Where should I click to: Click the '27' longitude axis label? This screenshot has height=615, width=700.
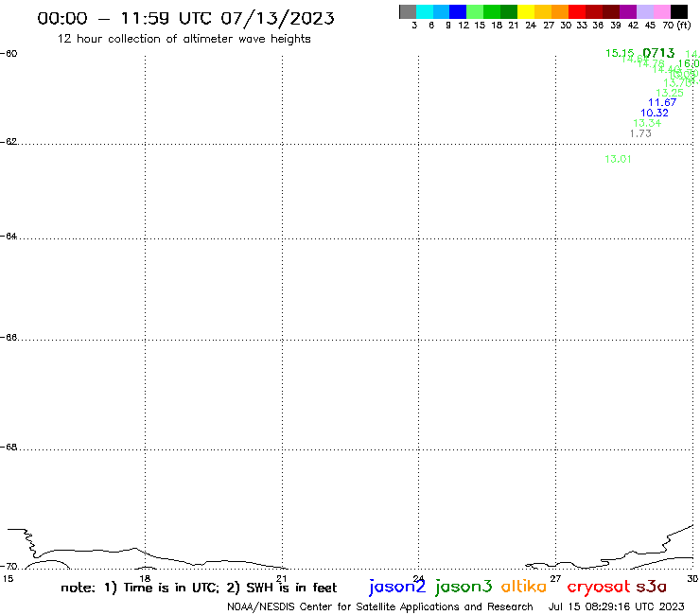coord(555,579)
